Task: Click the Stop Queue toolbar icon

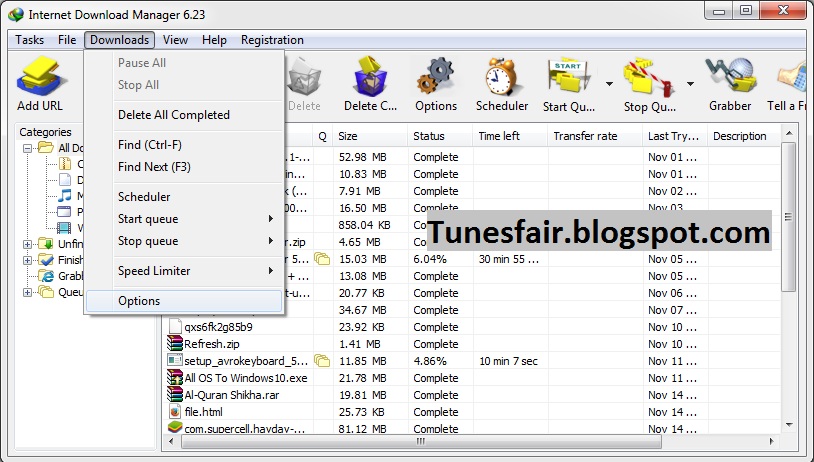Action: (649, 78)
